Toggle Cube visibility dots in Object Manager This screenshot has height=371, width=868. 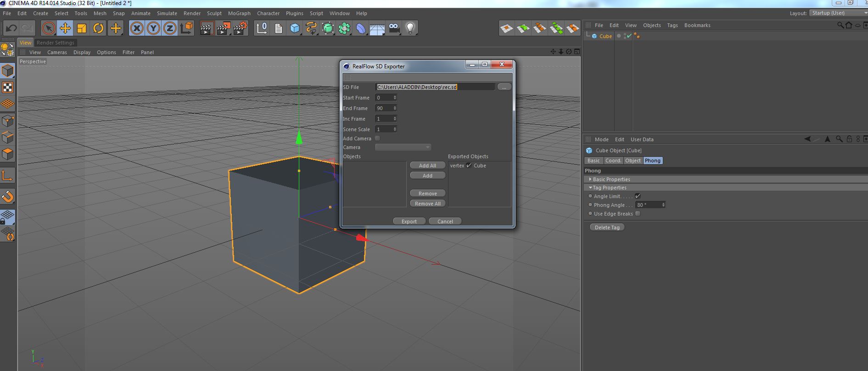point(624,36)
